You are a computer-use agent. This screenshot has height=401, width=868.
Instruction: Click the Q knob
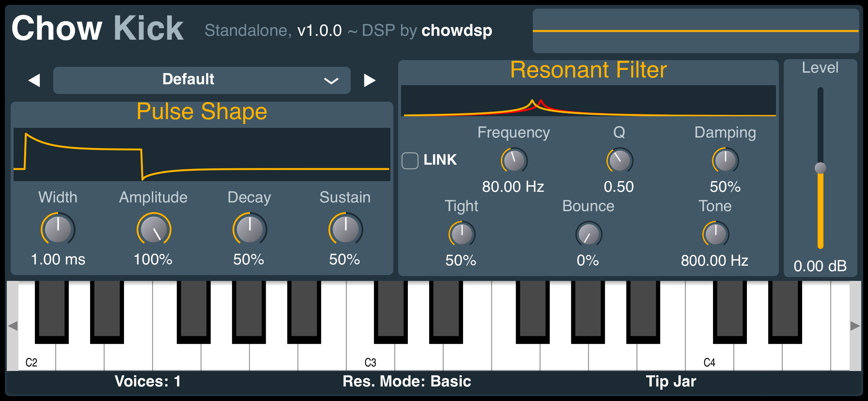click(x=619, y=160)
